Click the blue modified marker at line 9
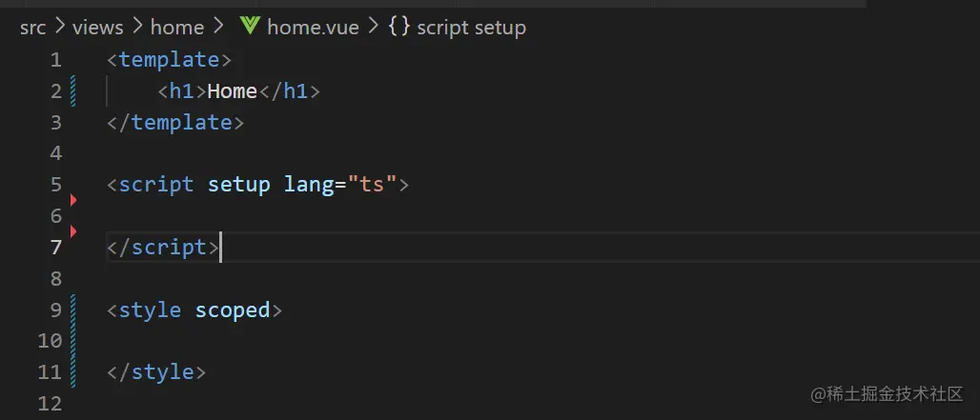Viewport: 980px width, 420px height. click(x=72, y=310)
